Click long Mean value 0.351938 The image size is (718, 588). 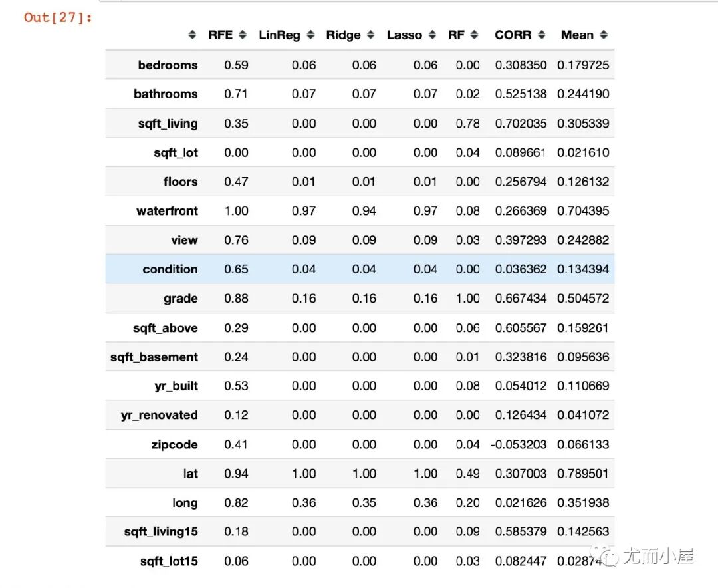pos(583,503)
